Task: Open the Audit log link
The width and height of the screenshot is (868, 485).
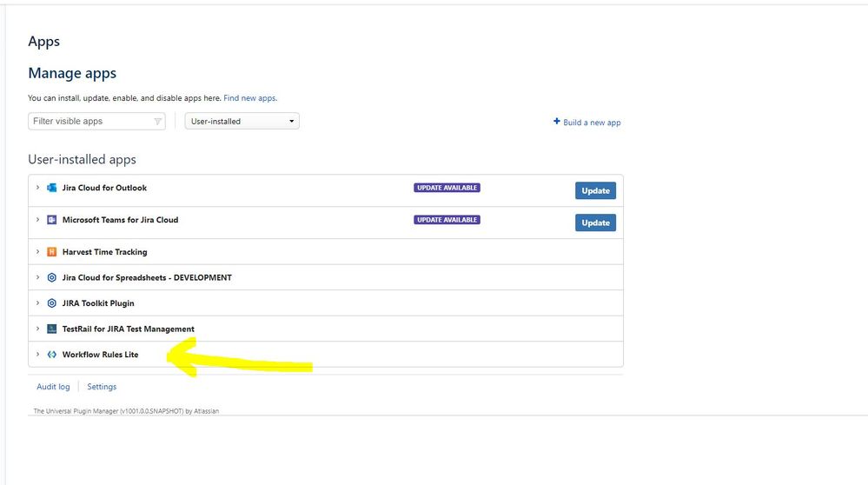Action: click(x=53, y=387)
